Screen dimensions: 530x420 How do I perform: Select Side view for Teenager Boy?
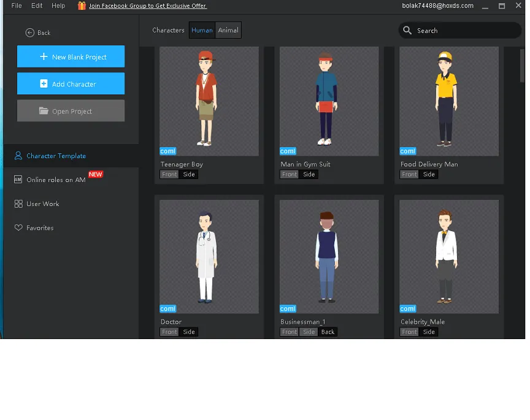coord(189,174)
